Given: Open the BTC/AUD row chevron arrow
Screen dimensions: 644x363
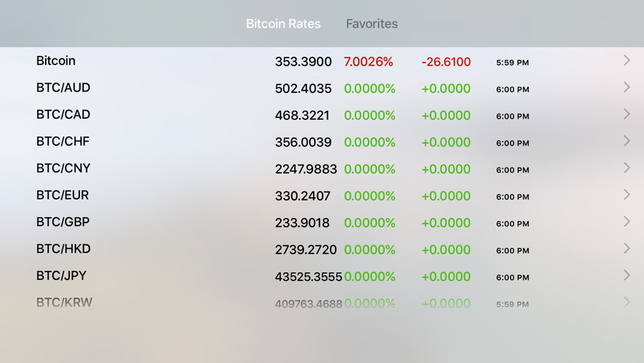Looking at the screenshot, I should pos(627,87).
